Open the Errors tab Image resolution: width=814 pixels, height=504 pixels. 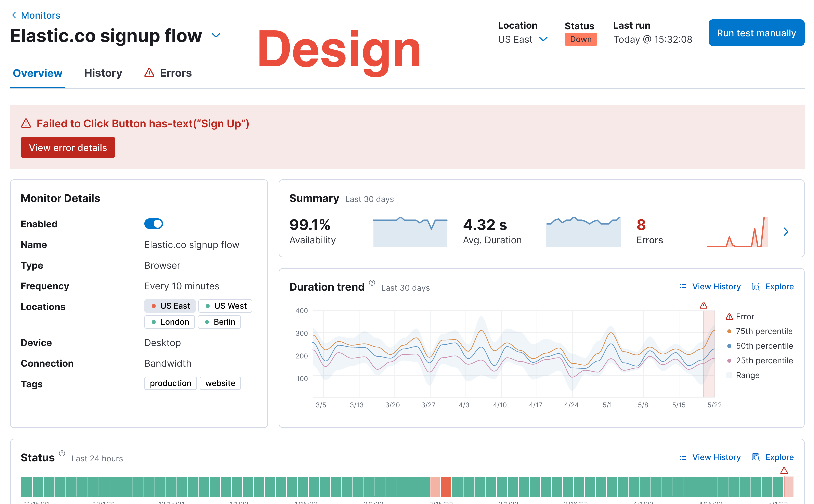176,73
